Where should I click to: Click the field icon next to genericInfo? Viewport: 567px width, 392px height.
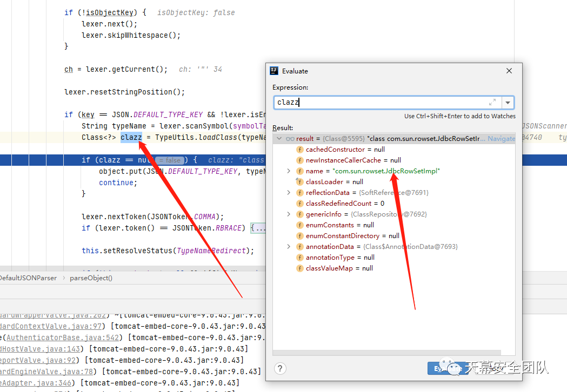click(x=299, y=214)
